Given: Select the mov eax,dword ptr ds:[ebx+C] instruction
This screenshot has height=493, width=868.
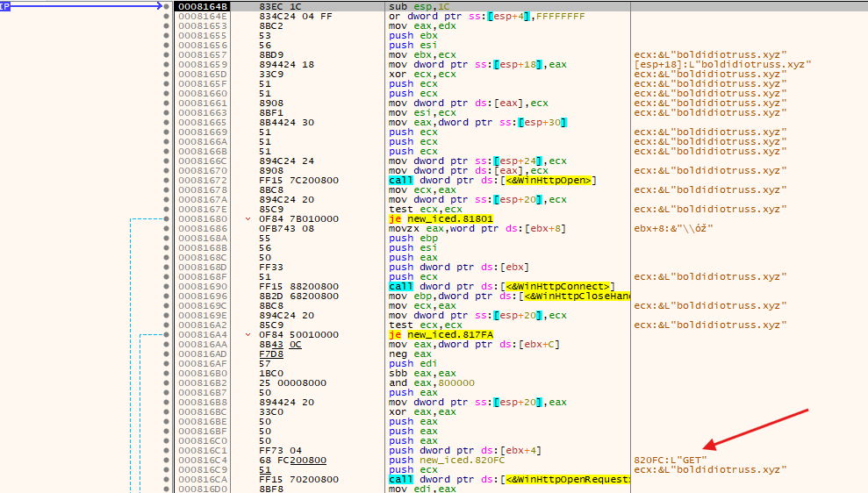Looking at the screenshot, I should pos(475,344).
